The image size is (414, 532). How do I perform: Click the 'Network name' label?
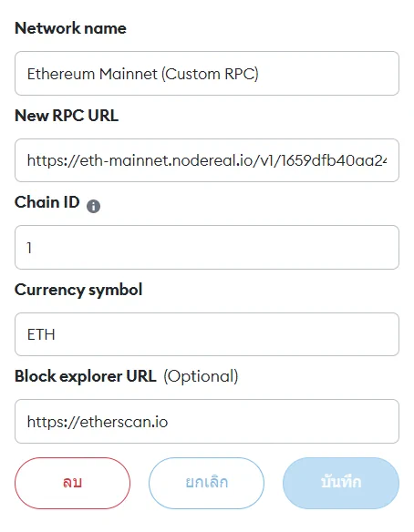(70, 28)
